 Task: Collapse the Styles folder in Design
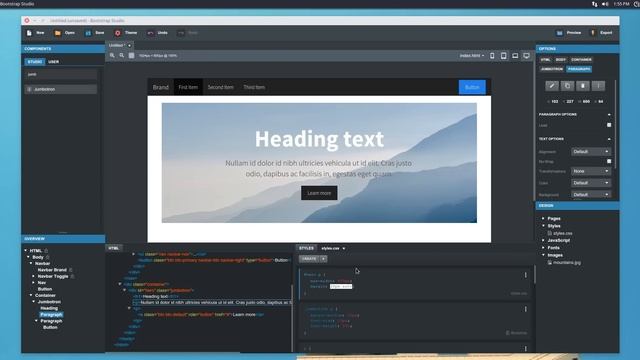point(543,226)
